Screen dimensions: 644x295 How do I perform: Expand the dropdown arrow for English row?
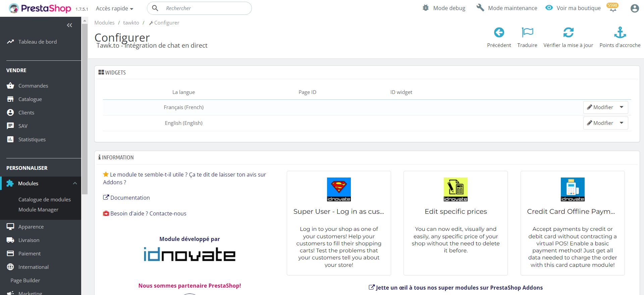(x=622, y=123)
